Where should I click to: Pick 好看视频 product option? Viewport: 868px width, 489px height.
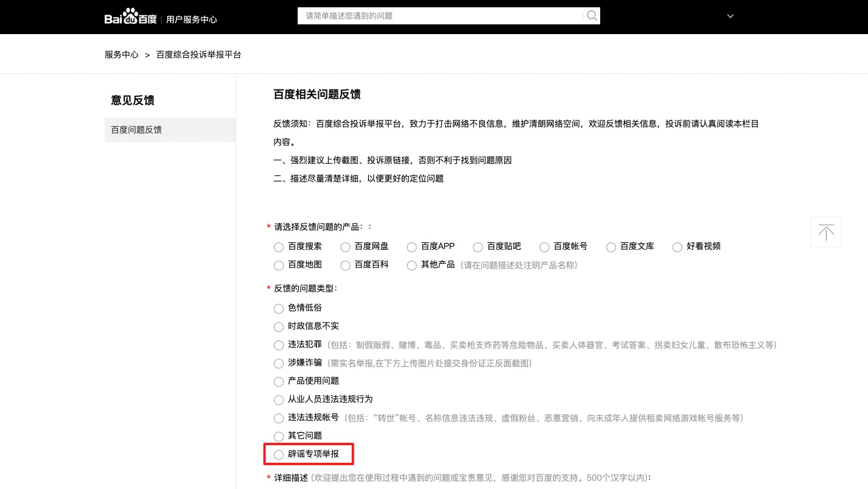click(x=677, y=247)
